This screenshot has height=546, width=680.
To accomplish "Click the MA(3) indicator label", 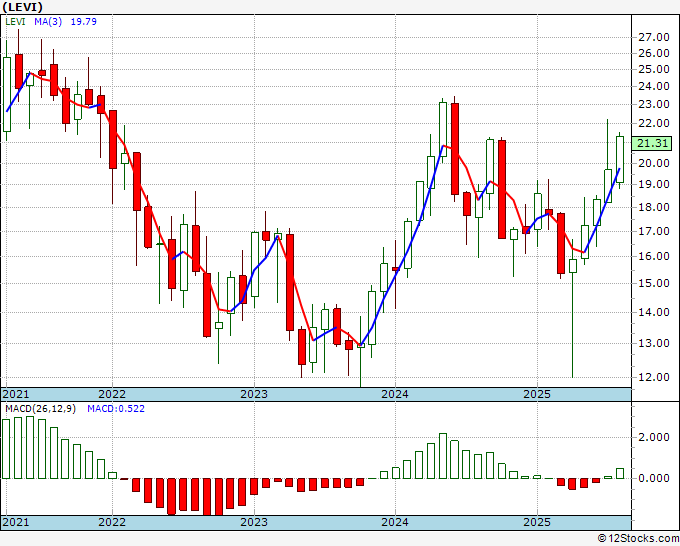I will pos(48,22).
